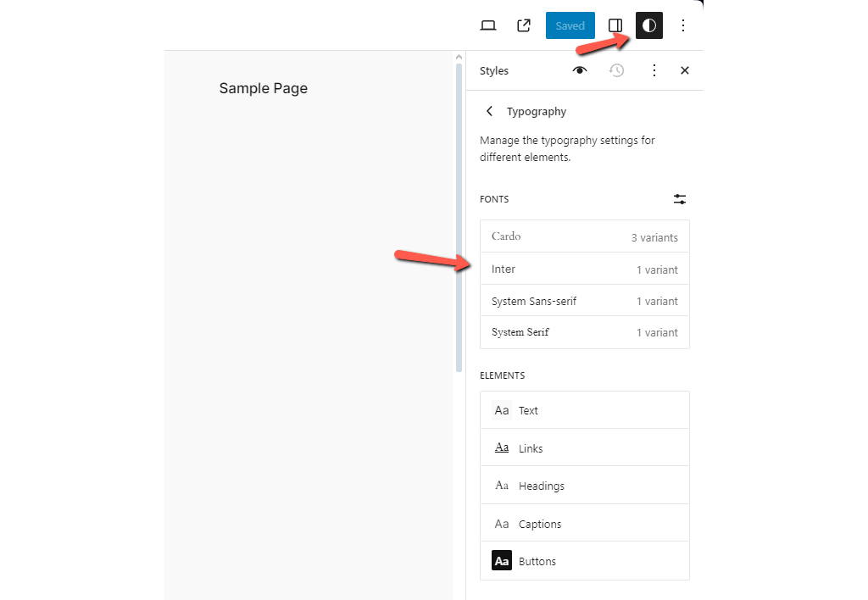Close the Styles panel
Viewport: 868px width, 600px height.
[x=685, y=70]
